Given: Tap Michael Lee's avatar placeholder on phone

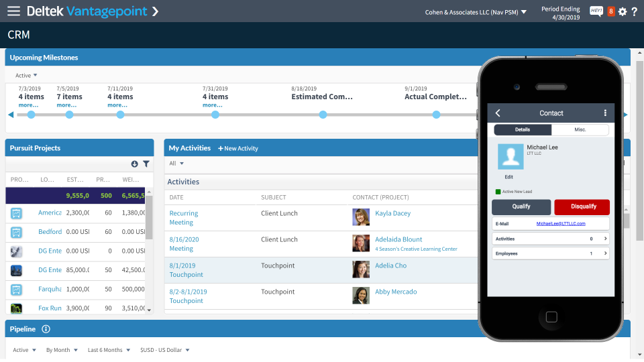Looking at the screenshot, I should [511, 156].
